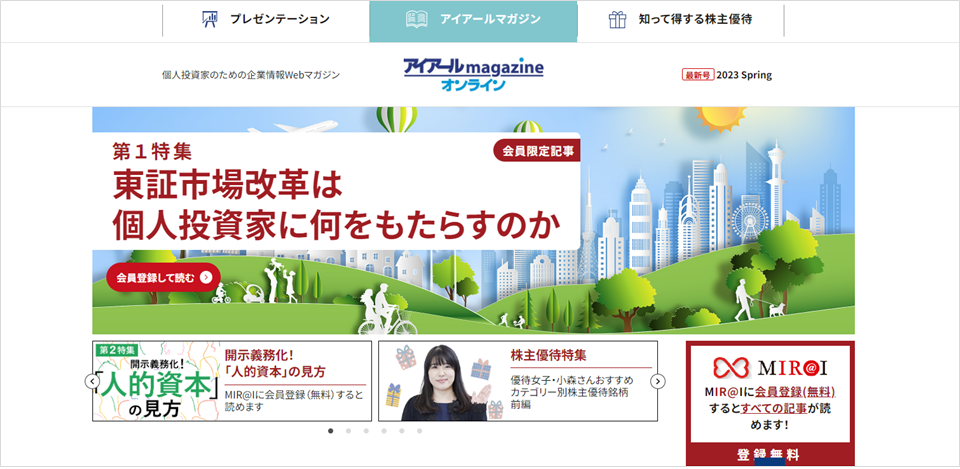Select the fifth carousel pagination dot
The height and width of the screenshot is (469, 960).
point(402,431)
